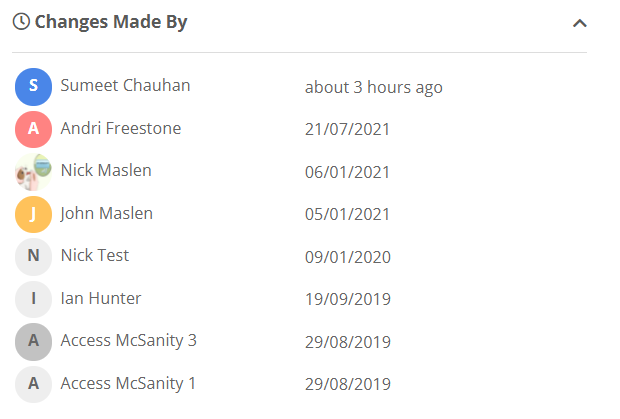Select the Ian Hunter name
This screenshot has height=419, width=620.
pos(100,298)
